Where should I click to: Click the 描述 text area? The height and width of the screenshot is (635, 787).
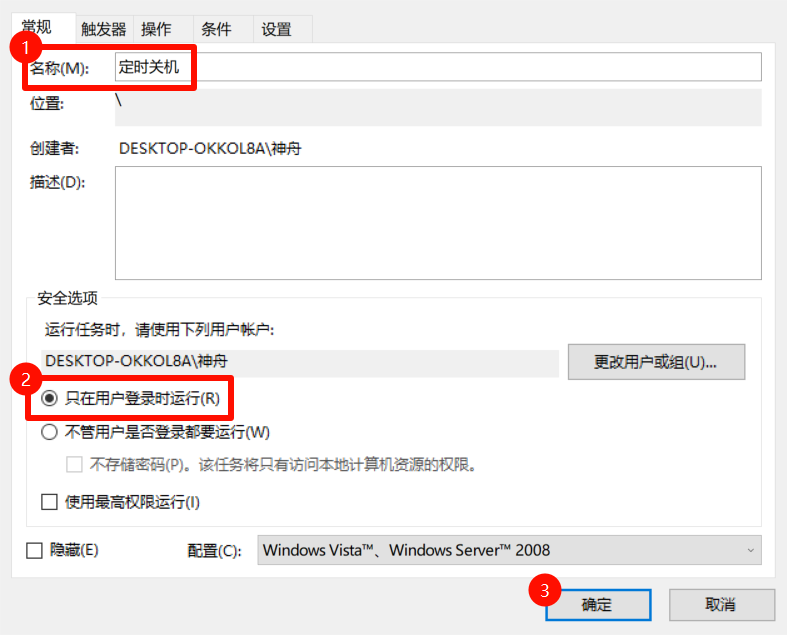coord(438,223)
